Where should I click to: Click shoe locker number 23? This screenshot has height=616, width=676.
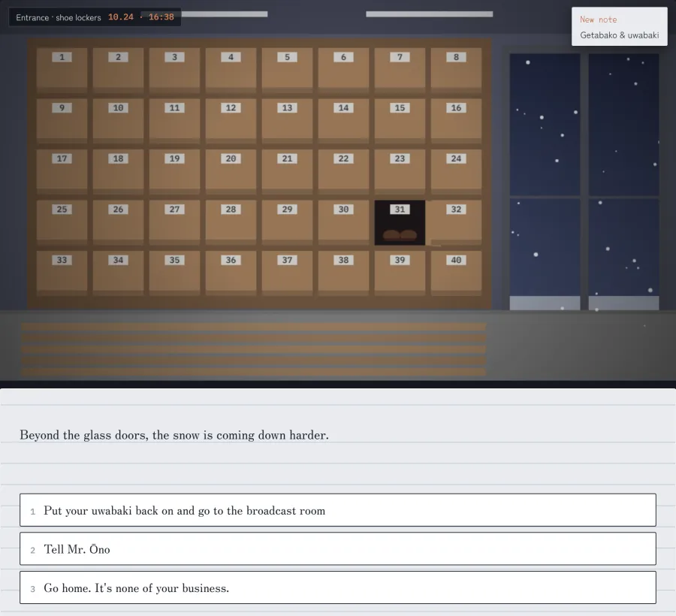click(400, 172)
